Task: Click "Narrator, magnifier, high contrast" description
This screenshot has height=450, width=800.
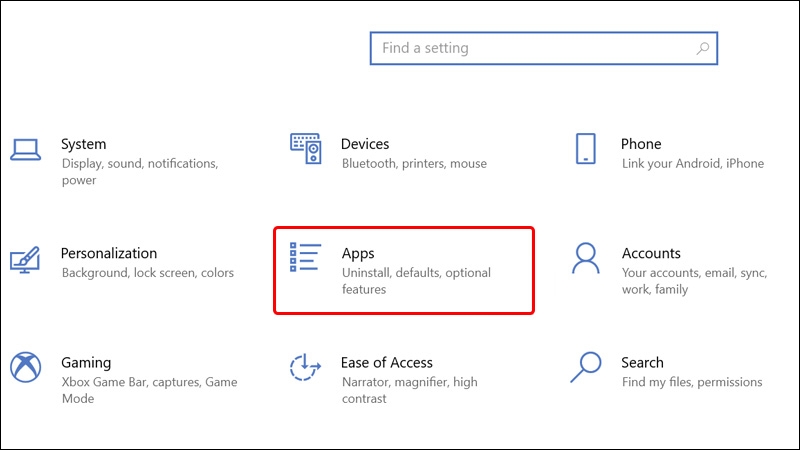Action: [x=410, y=390]
